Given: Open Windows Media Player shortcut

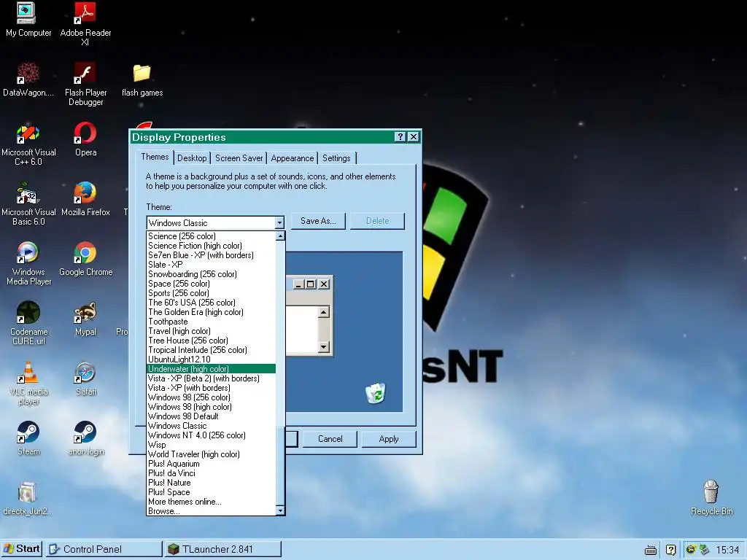Looking at the screenshot, I should pyautogui.click(x=28, y=262).
